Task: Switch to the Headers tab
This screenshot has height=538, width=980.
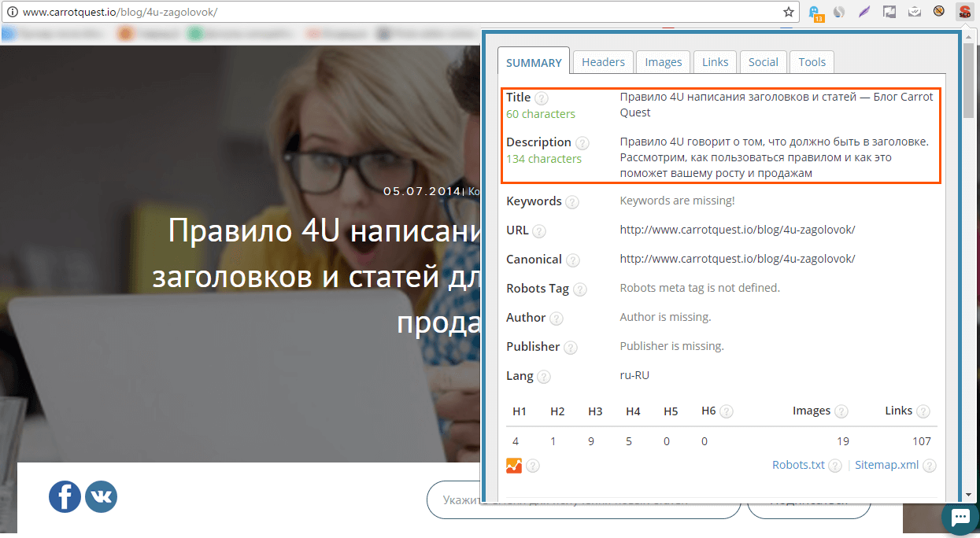Action: click(603, 62)
